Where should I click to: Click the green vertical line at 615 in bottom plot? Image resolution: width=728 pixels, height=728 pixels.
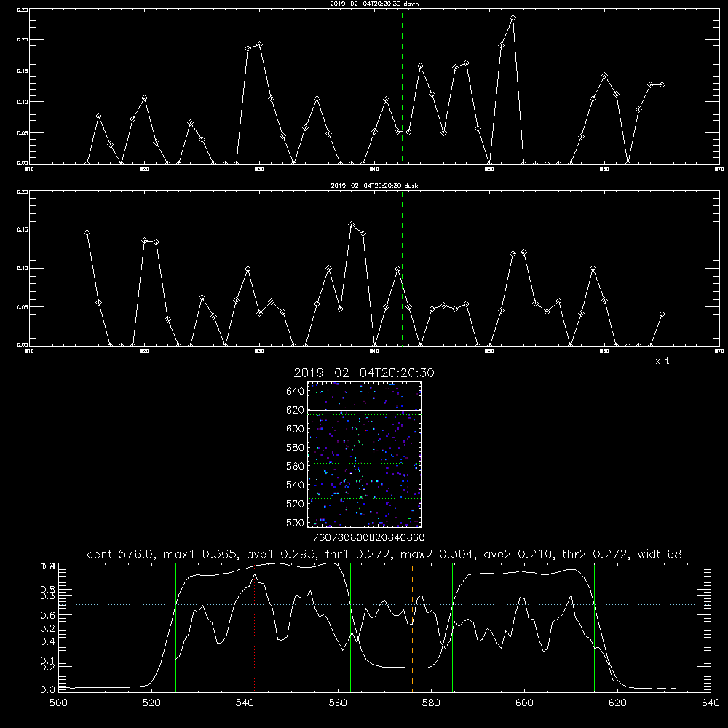click(x=594, y=627)
